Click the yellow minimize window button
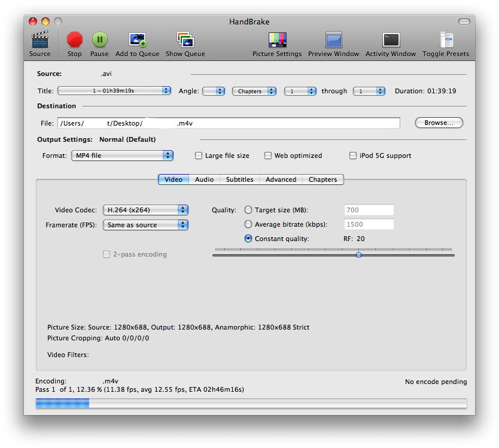 45,22
